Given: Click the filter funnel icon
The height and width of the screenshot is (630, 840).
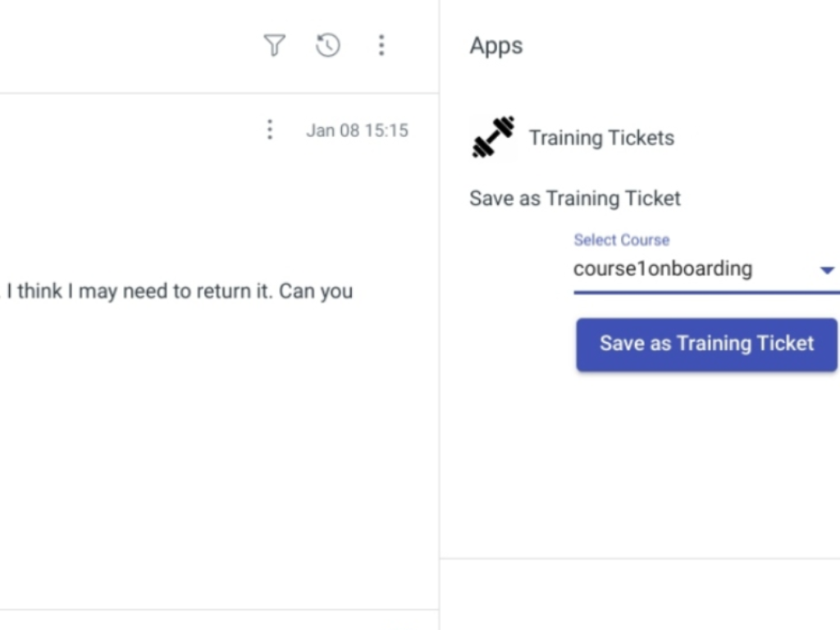Looking at the screenshot, I should point(274,45).
